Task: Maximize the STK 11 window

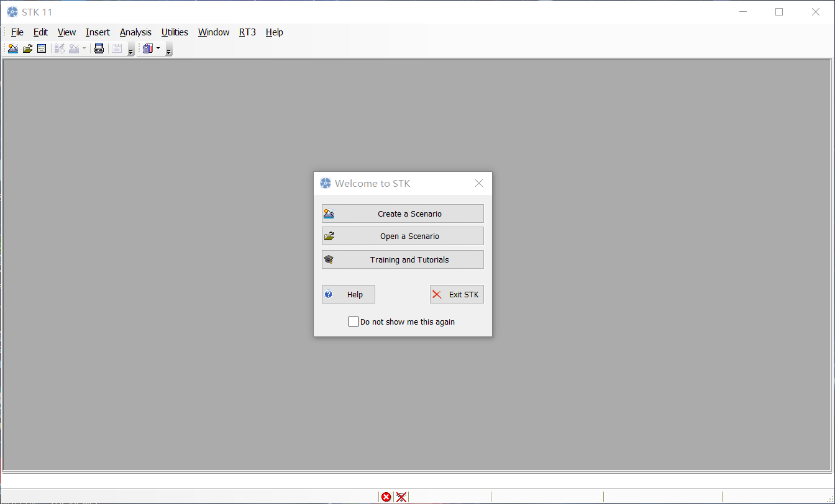Action: coord(779,12)
